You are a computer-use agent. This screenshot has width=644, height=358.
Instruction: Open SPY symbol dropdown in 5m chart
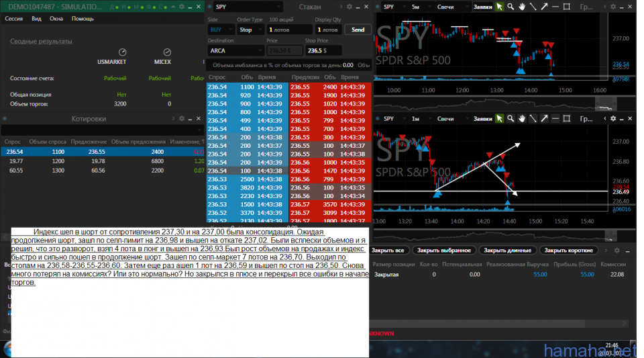click(394, 7)
